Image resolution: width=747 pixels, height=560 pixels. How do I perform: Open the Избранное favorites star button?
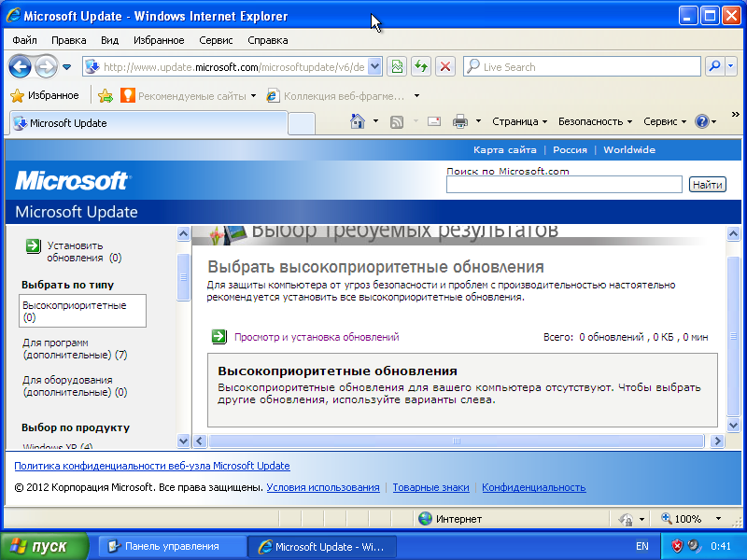pyautogui.click(x=44, y=96)
